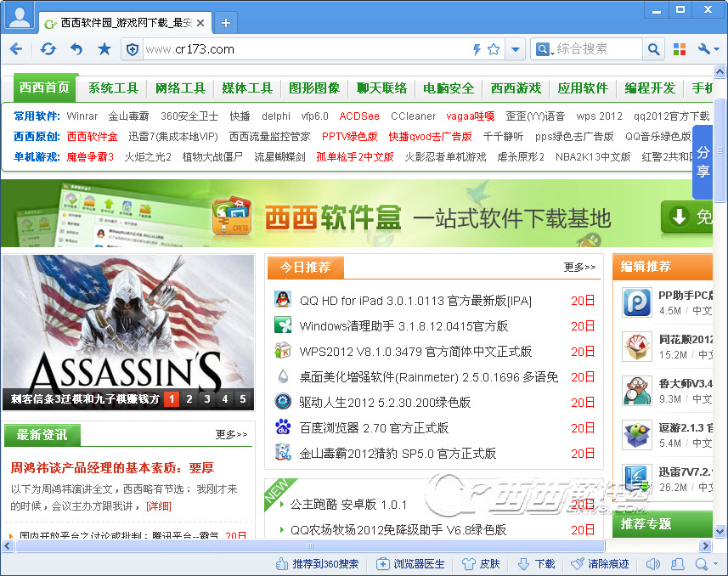Click the 分享 share side tab
This screenshot has width=728, height=576.
click(703, 161)
